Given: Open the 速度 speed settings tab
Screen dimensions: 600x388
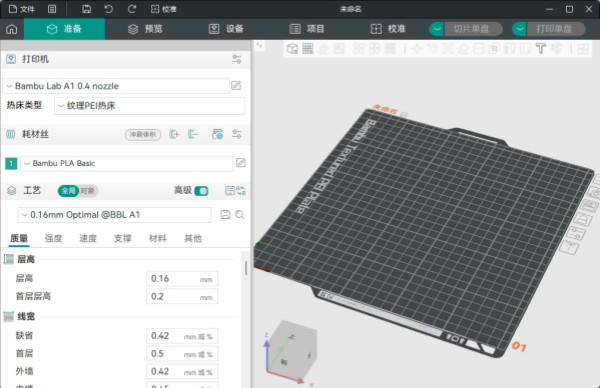Looking at the screenshot, I should (88, 238).
